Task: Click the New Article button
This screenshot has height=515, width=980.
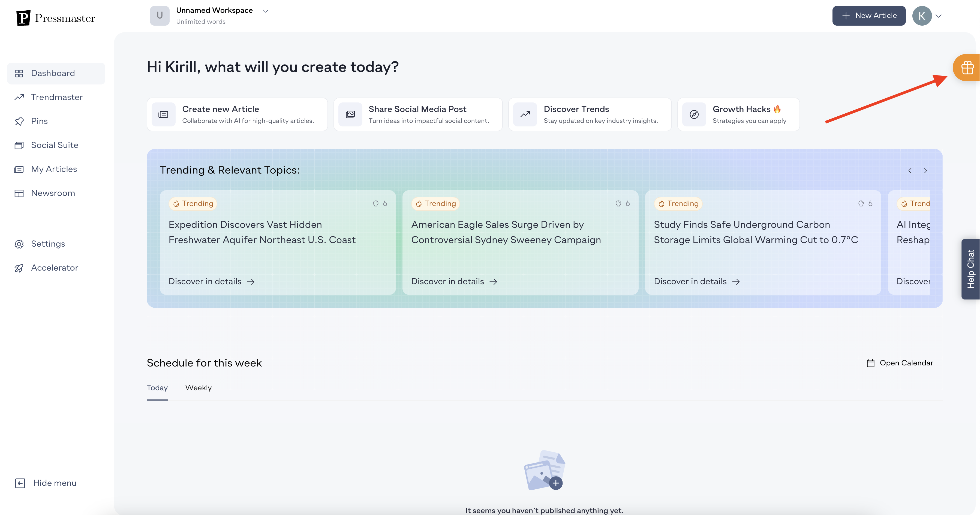Action: tap(868, 16)
